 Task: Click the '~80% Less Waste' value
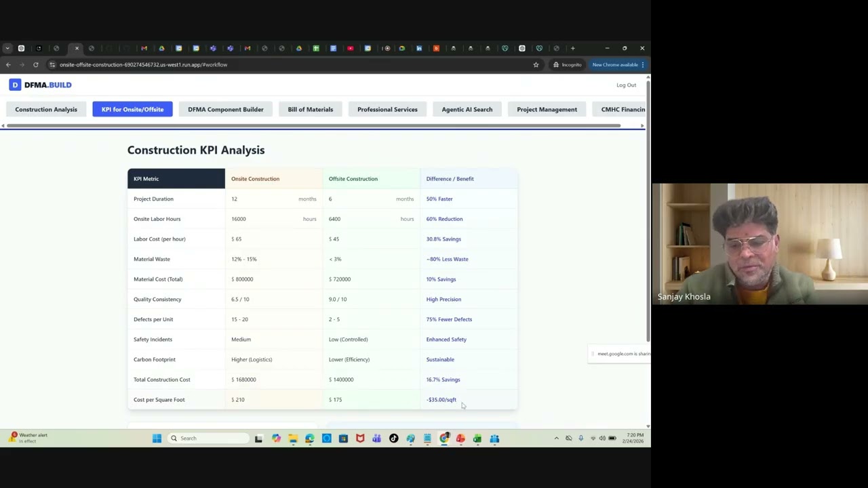[x=447, y=259]
